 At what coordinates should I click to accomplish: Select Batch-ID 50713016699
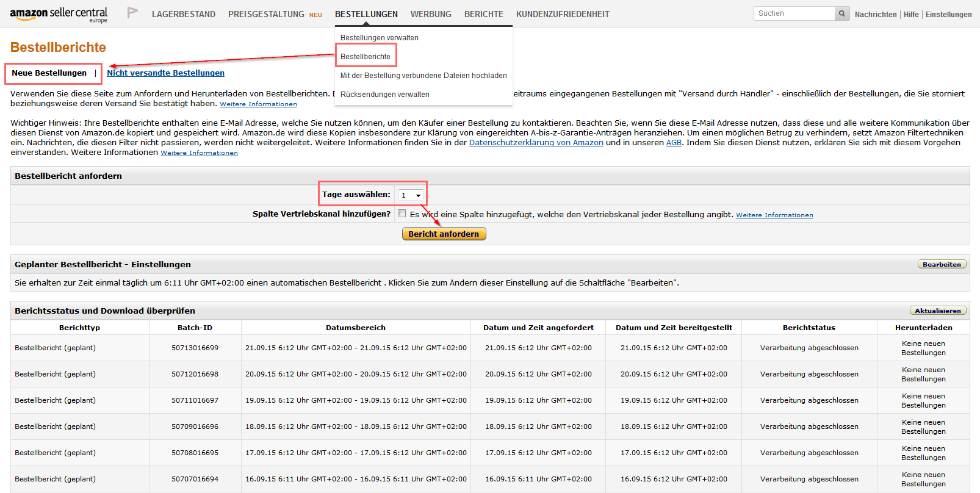pyautogui.click(x=195, y=348)
